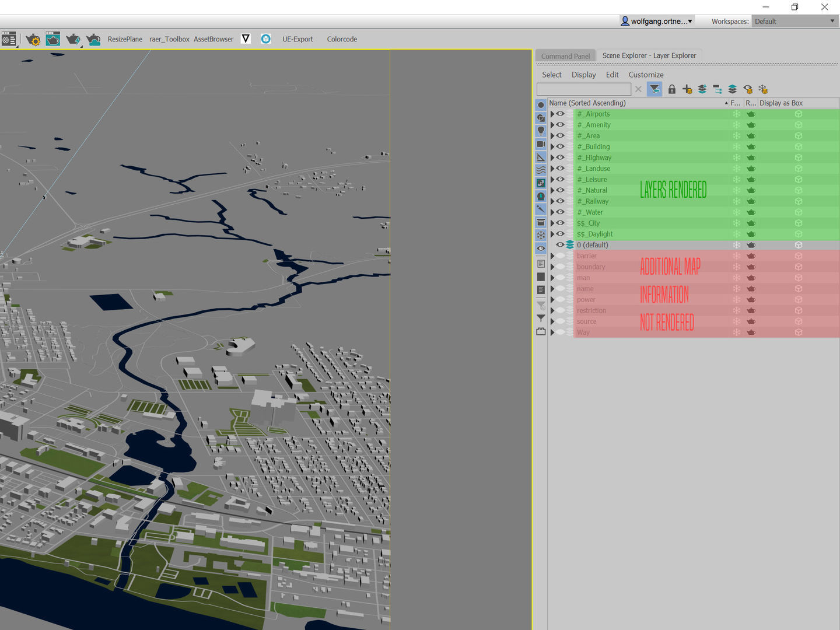The image size is (840, 630).
Task: Toggle visibility of 0 (default) layer
Action: (x=560, y=245)
